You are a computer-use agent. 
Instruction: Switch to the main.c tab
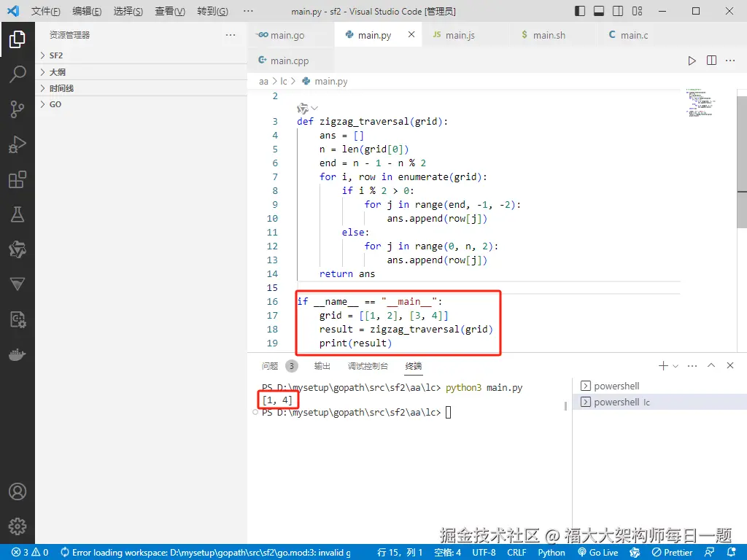point(640,35)
